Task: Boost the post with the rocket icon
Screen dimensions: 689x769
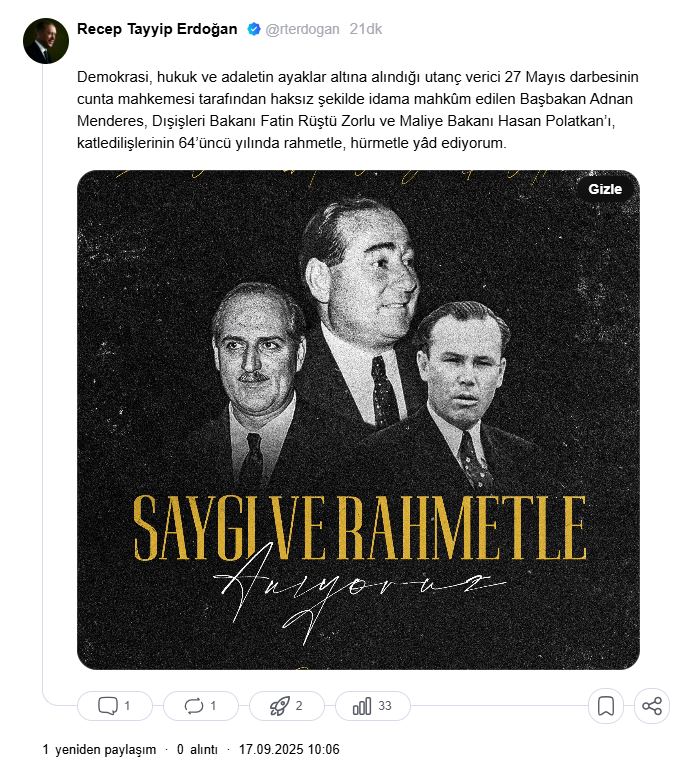Action: 280,706
